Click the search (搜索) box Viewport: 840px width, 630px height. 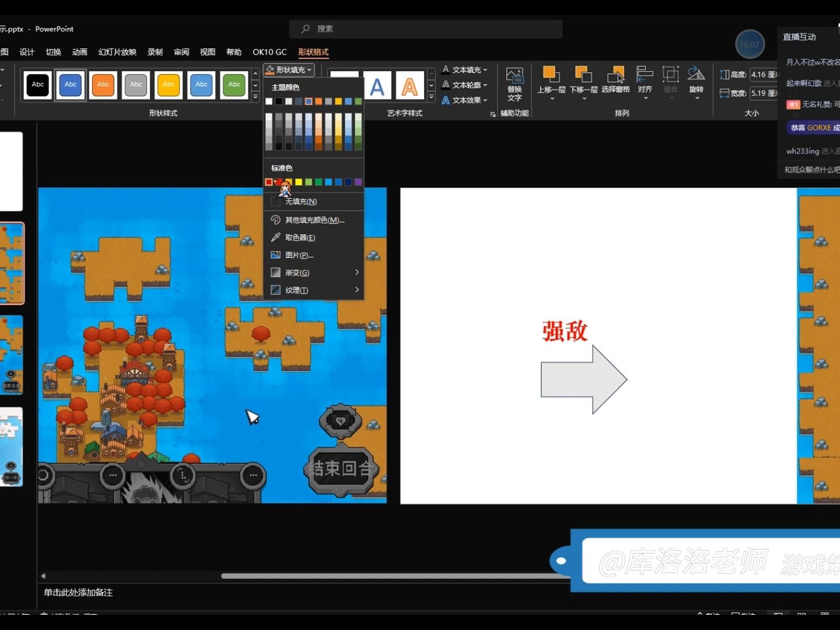[426, 29]
